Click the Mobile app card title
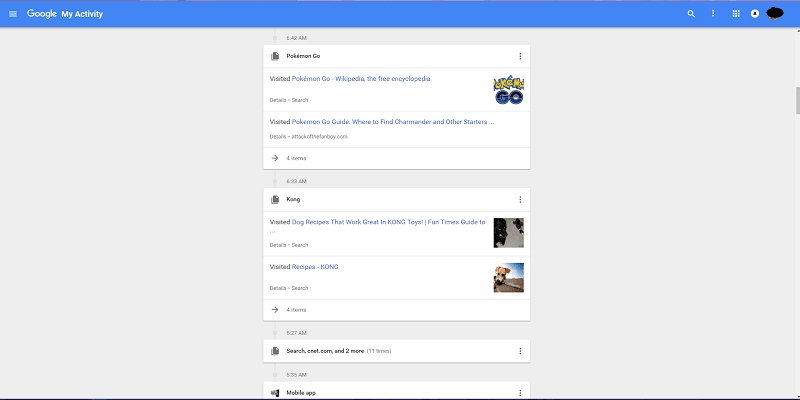Screen dimensions: 800x400 pyautogui.click(x=301, y=393)
